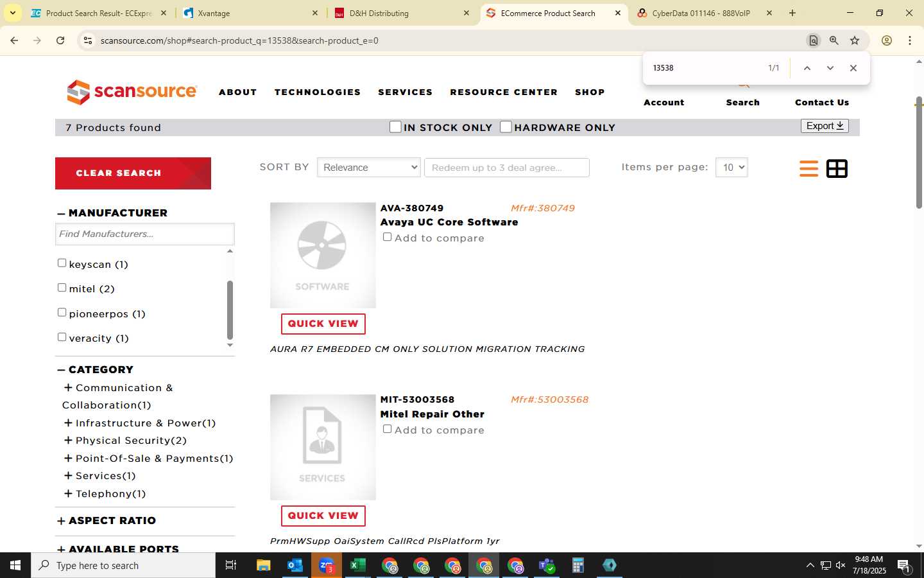Go back with browser back arrow

click(x=14, y=40)
